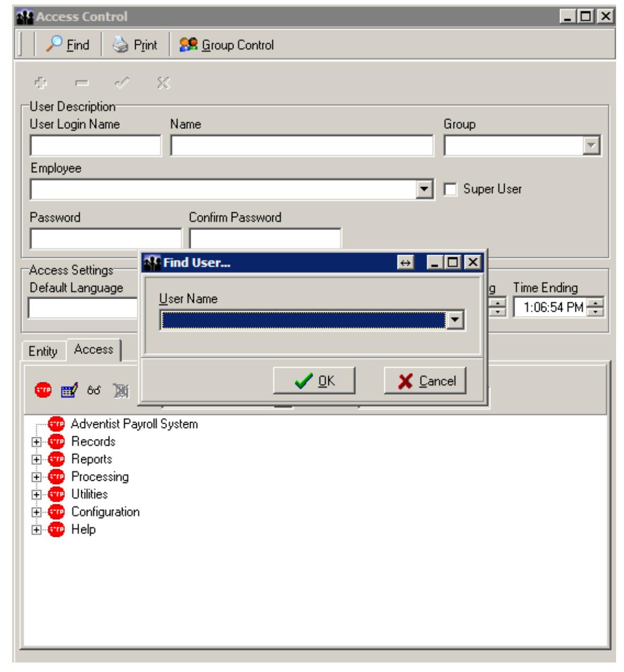Click the stop icon beside Records
The height and width of the screenshot is (672, 624).
point(56,442)
